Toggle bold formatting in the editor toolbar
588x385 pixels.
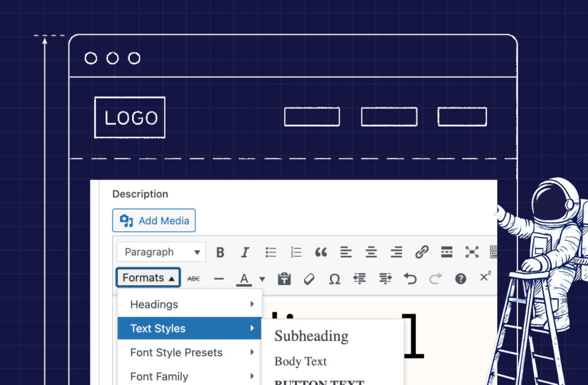(x=220, y=252)
